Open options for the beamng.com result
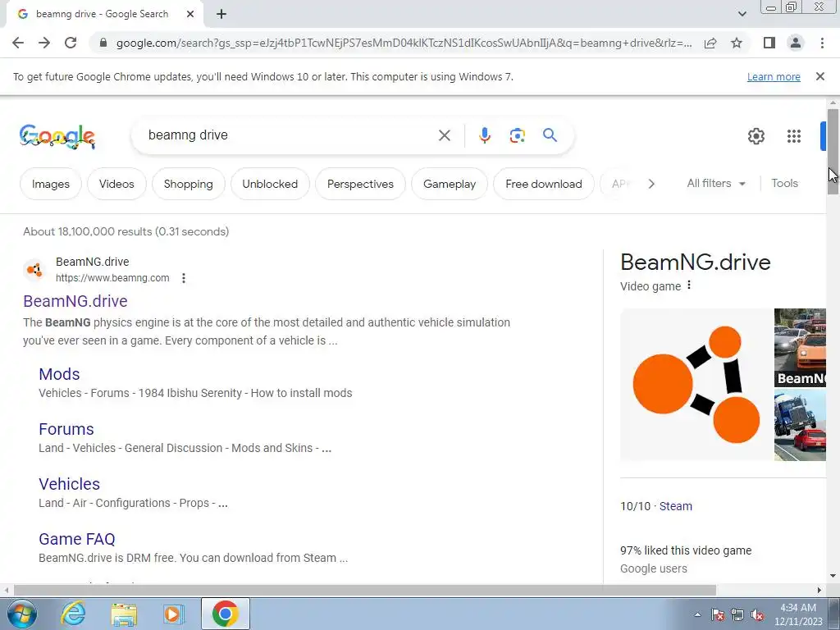The image size is (840, 630). 184,278
